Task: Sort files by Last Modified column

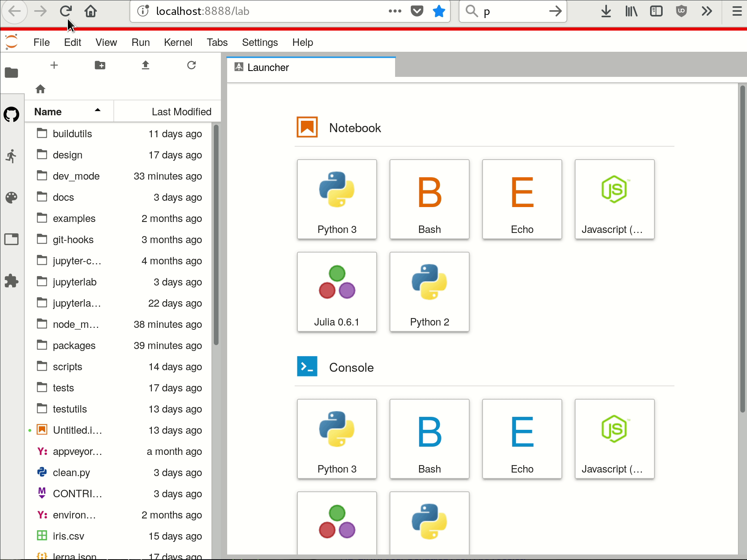Action: (x=168, y=111)
